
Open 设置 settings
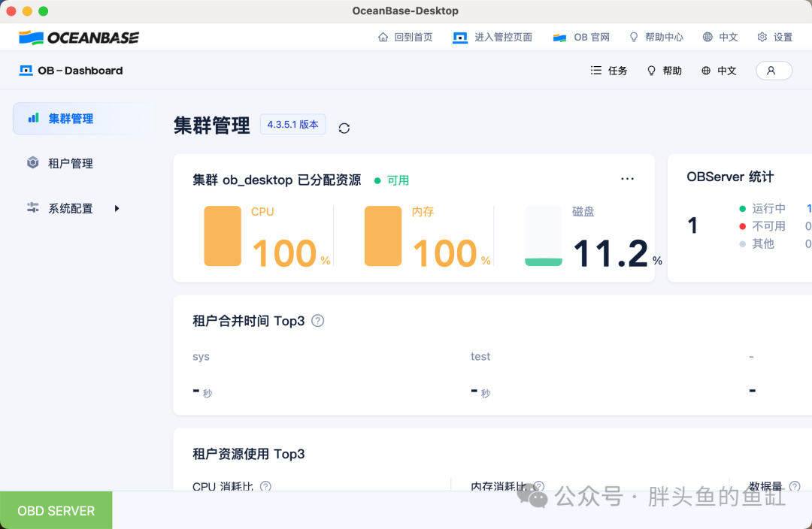pyautogui.click(x=774, y=38)
